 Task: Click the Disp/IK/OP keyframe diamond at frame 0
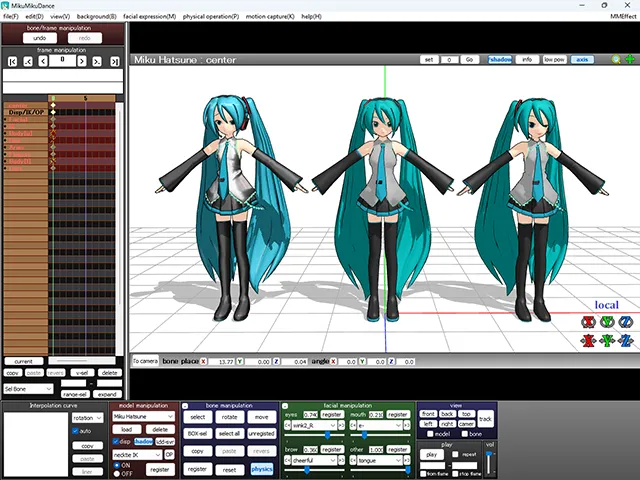coord(53,112)
